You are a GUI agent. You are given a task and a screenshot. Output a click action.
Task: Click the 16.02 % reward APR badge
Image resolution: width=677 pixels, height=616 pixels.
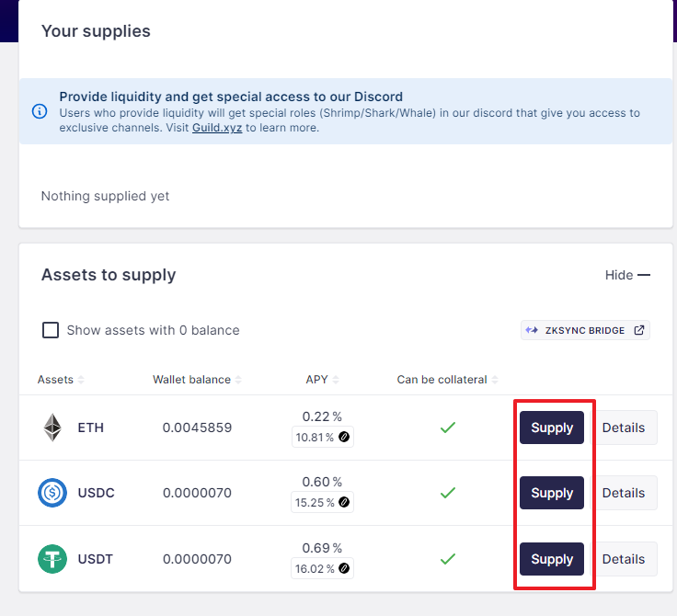point(323,568)
